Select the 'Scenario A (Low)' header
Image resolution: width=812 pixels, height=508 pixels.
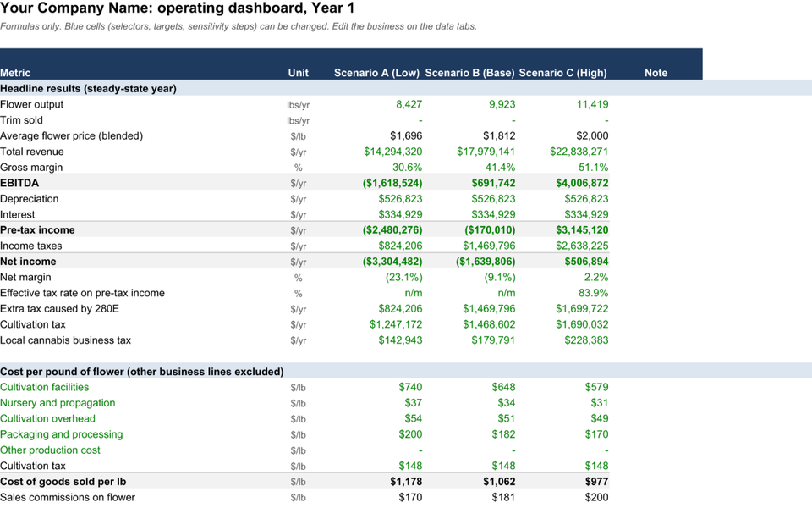[376, 73]
